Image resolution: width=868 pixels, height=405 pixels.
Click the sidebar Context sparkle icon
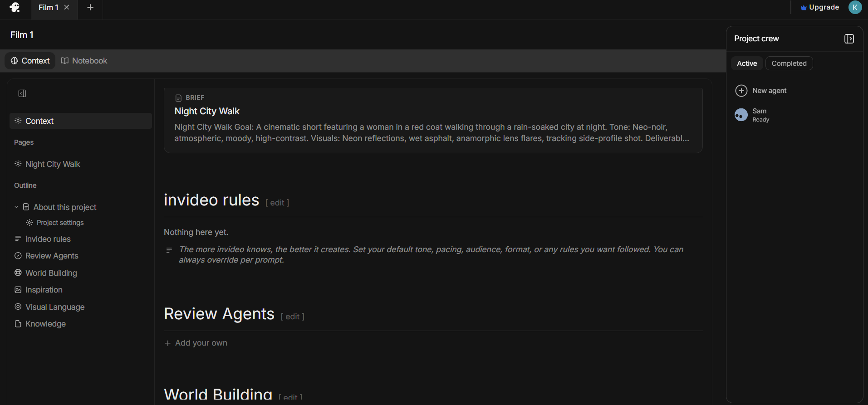pyautogui.click(x=18, y=121)
